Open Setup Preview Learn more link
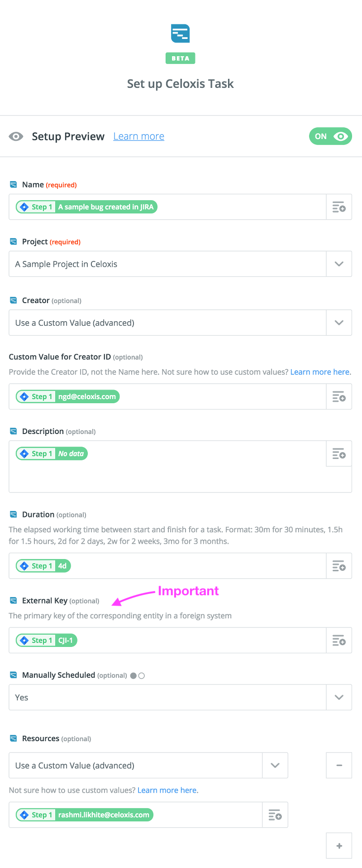Image resolution: width=362 pixels, height=868 pixels. coord(138,136)
